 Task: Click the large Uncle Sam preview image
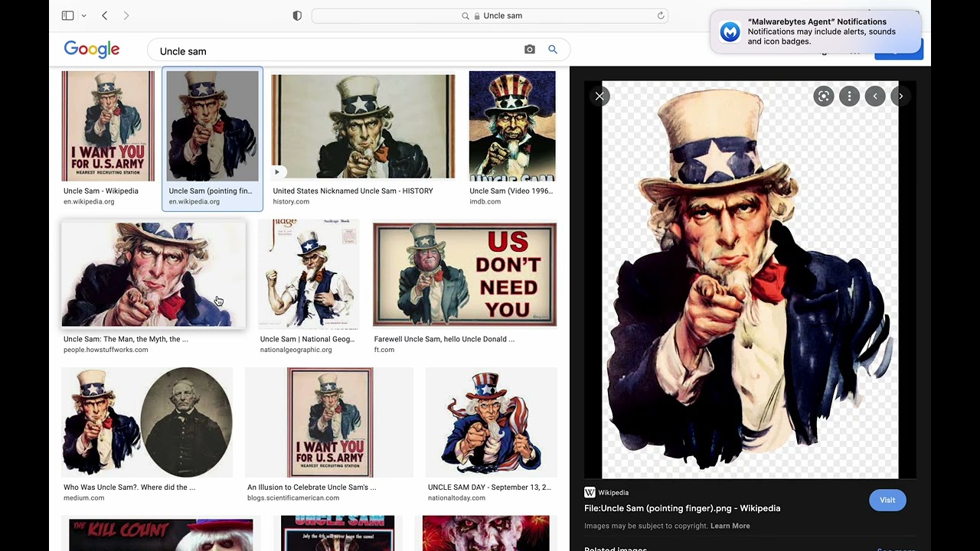[750, 279]
